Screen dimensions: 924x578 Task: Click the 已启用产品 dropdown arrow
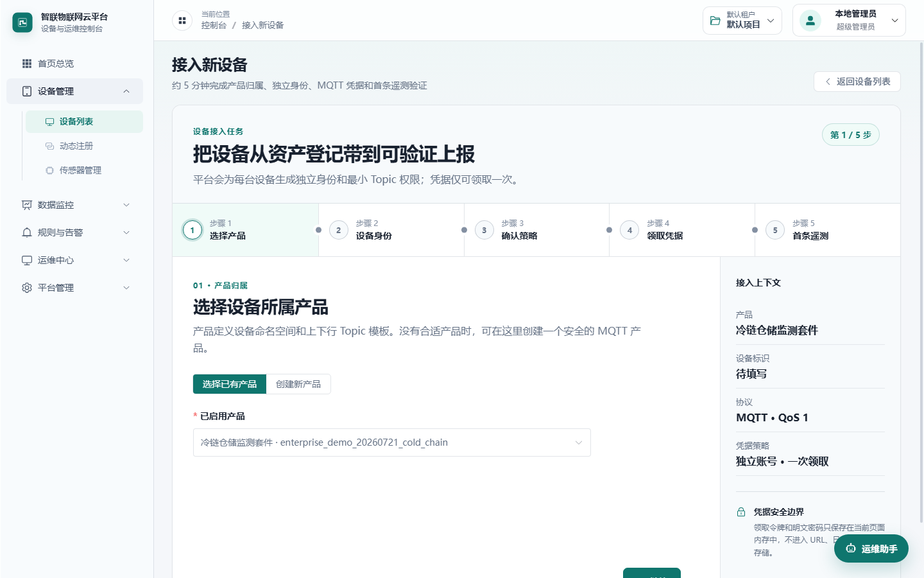578,442
